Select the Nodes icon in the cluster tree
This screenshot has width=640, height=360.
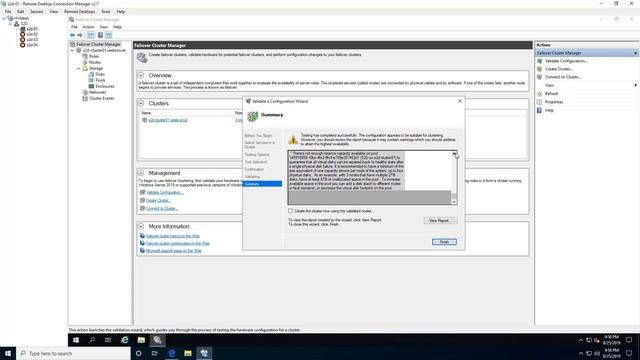pos(85,62)
